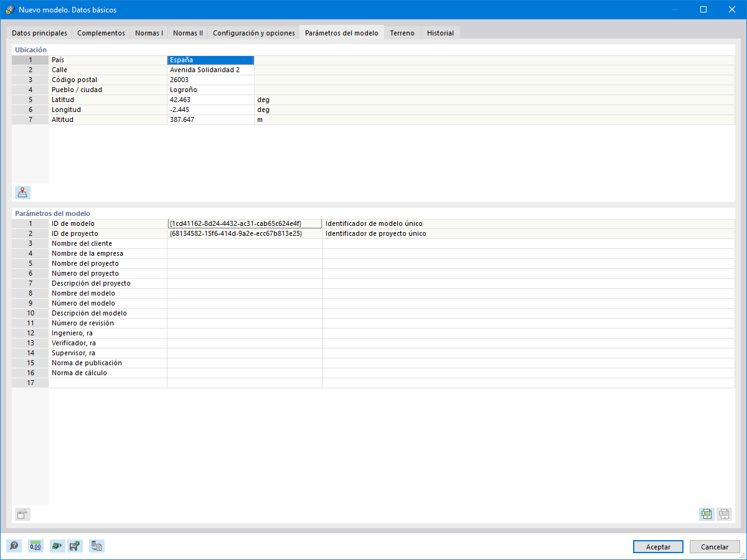Click the Identificador de proyecto único comment
The image size is (747, 560).
click(376, 233)
